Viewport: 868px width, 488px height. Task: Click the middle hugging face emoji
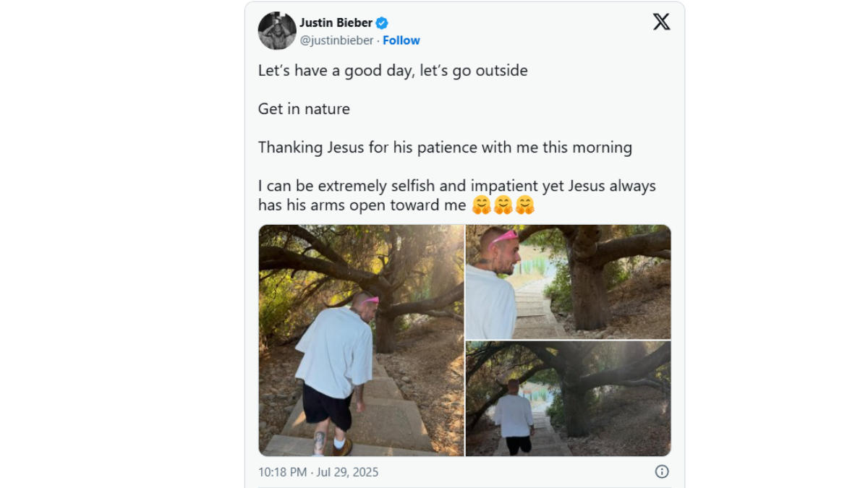(x=503, y=205)
